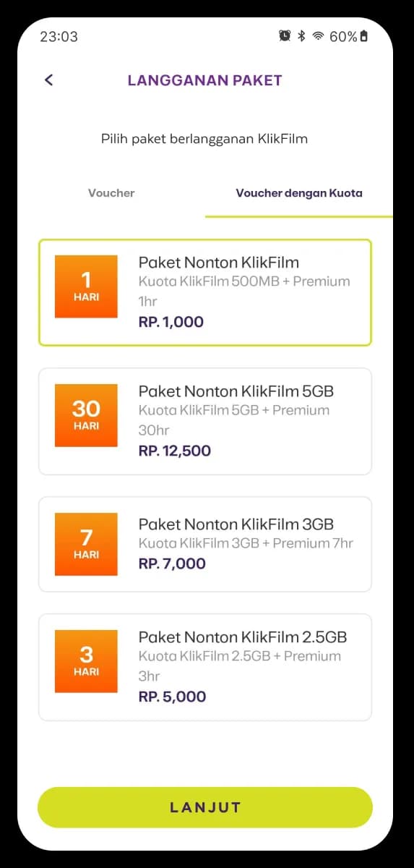Tap the orange 1 HARI badge
This screenshot has width=414, height=868.
86,286
